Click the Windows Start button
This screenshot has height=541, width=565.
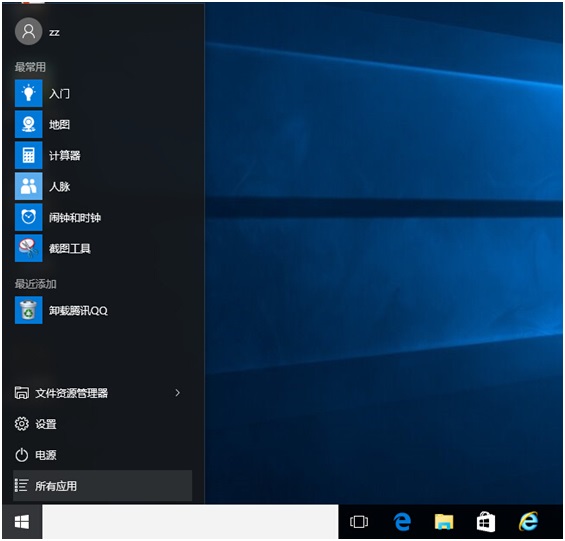pos(22,522)
